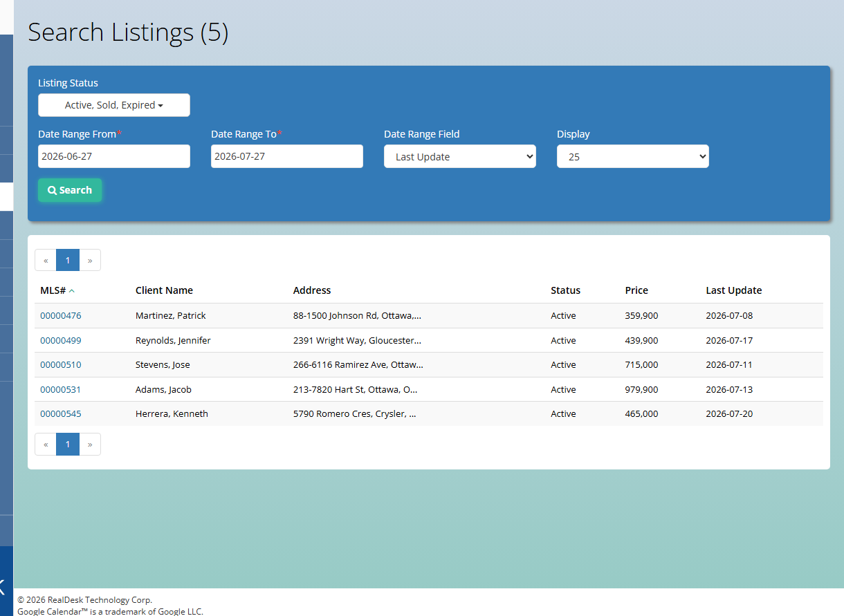The height and width of the screenshot is (616, 844).
Task: Go to previous page in bottom pagination
Action: click(46, 445)
